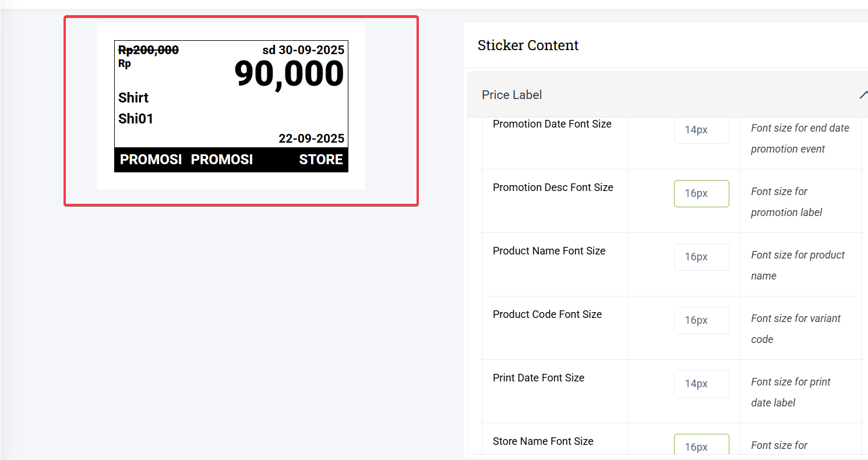868x460 pixels.
Task: Click the second PROMOSI label in footer
Action: point(222,160)
